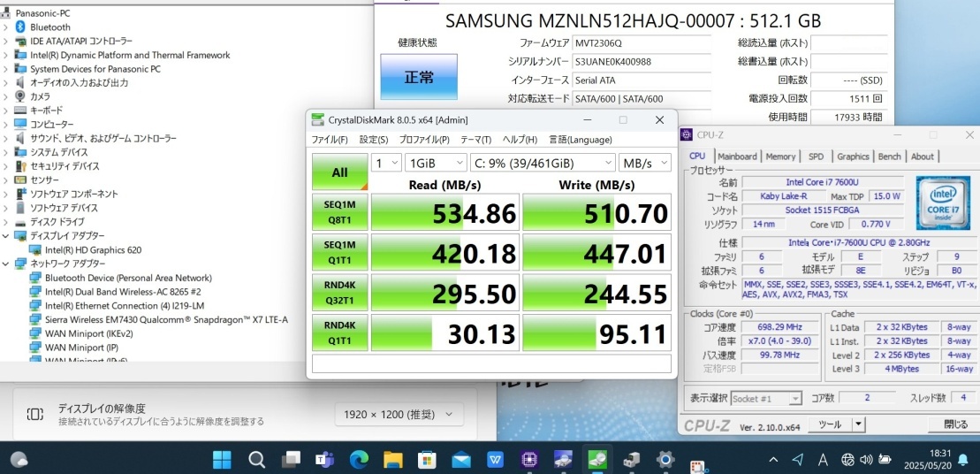Open Microsoft Edge from the taskbar

click(x=359, y=460)
